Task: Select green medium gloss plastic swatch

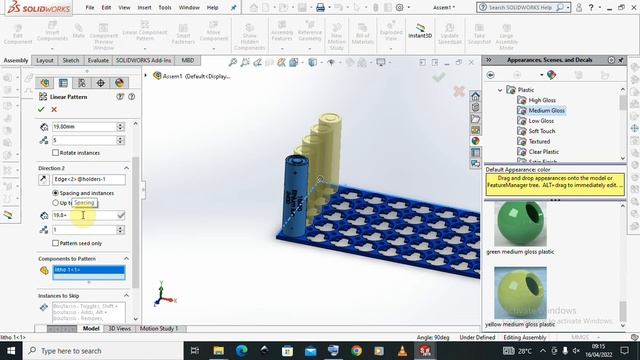Action: (x=520, y=224)
